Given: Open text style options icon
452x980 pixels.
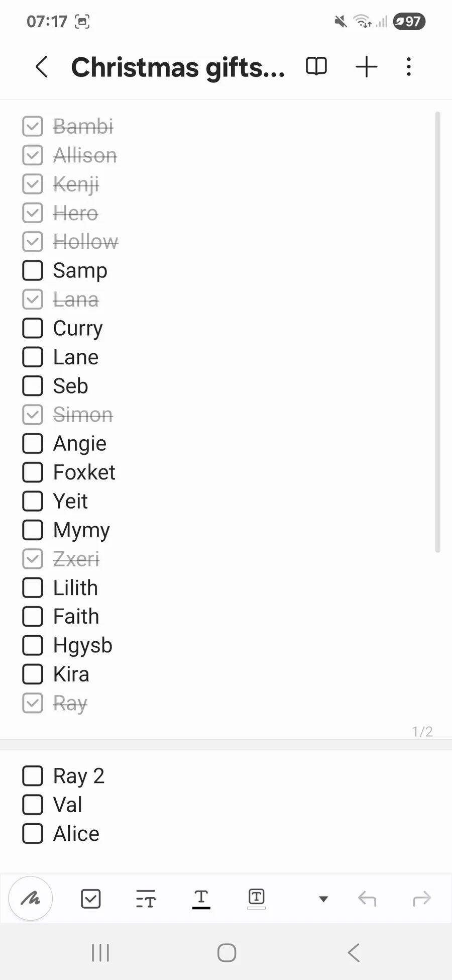Looking at the screenshot, I should pos(146,899).
